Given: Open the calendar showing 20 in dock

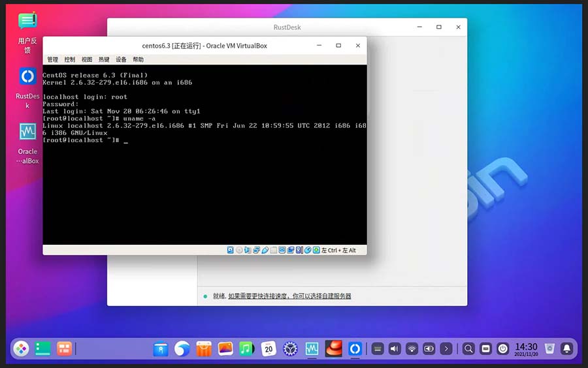Looking at the screenshot, I should tap(269, 349).
